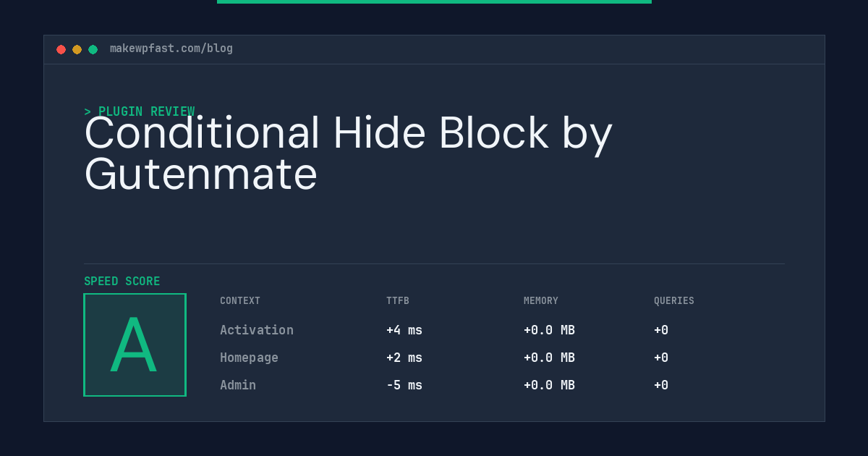Click the 'CONTEXT' column header
Screen dimensions: 868x456
[240, 301]
